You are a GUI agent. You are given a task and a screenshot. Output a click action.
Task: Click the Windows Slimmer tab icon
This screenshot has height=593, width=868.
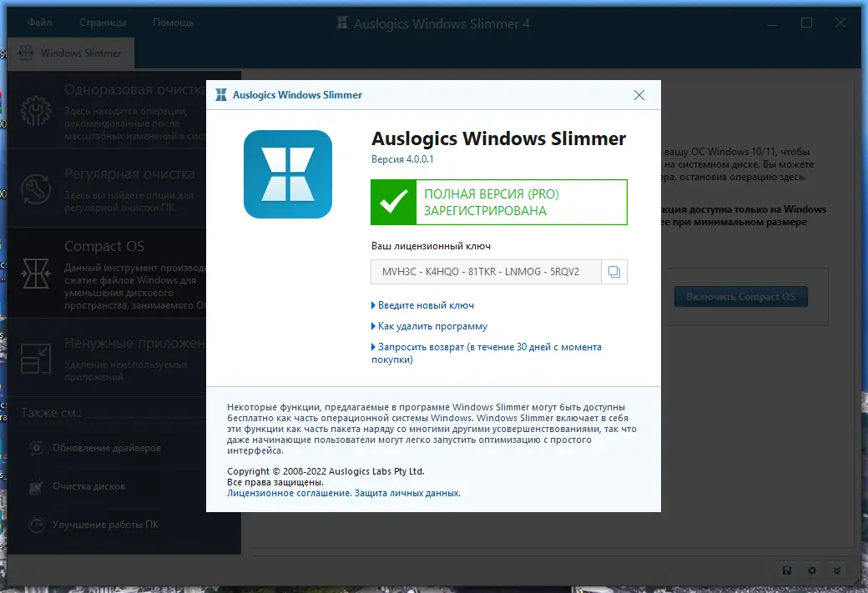coord(26,53)
